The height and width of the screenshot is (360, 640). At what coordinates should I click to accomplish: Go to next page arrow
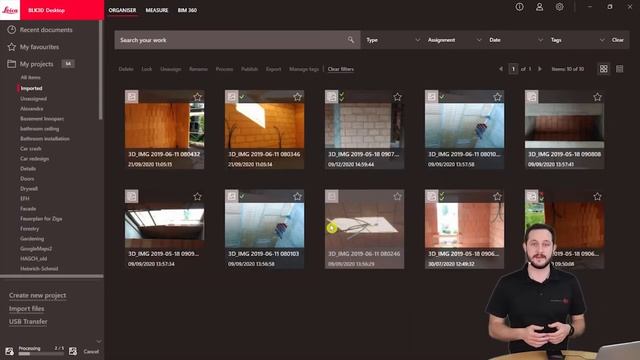point(540,69)
